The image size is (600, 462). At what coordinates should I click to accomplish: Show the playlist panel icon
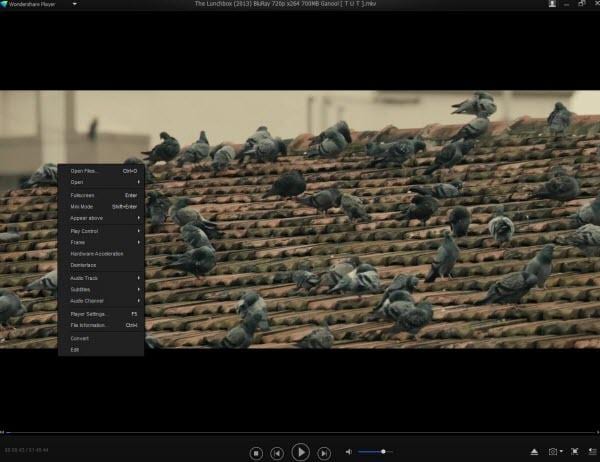point(593,452)
